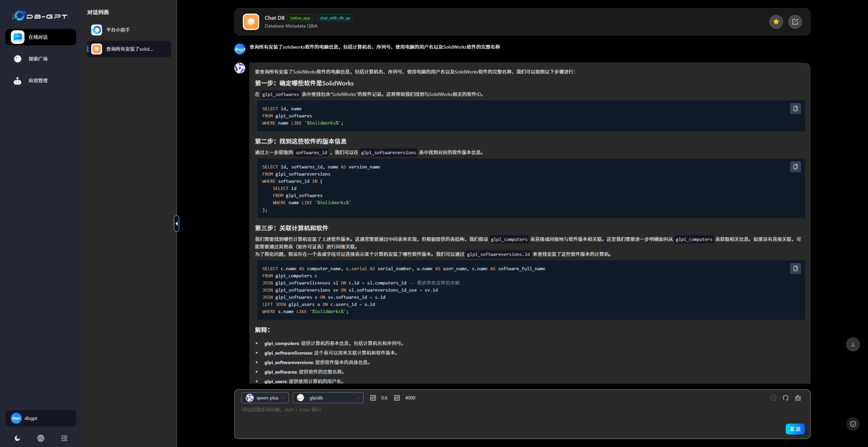Viewport: 868px width, 447px height.
Task: Open the 在线对话 menu item
Action: coord(41,37)
